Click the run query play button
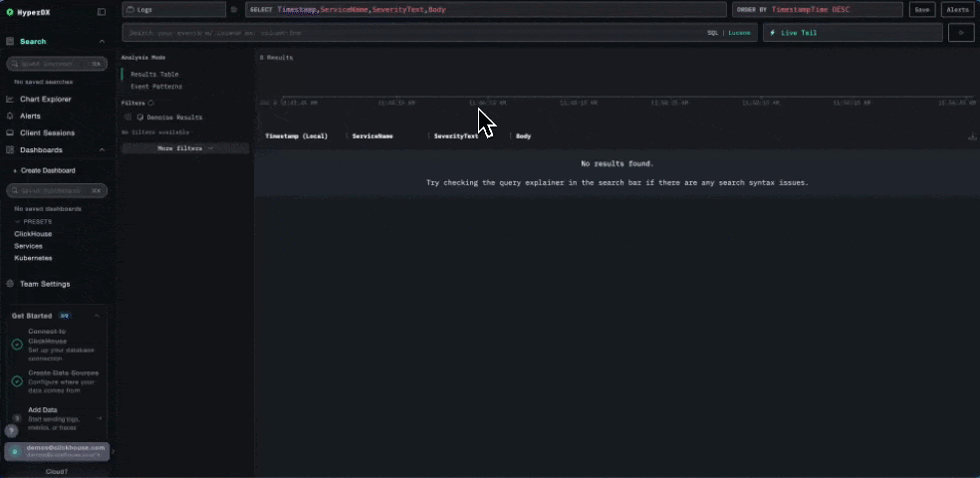Image resolution: width=980 pixels, height=478 pixels. [961, 33]
